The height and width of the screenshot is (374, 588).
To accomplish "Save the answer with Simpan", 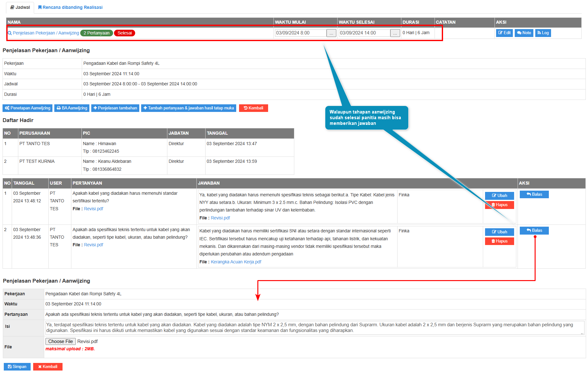I will [x=17, y=367].
